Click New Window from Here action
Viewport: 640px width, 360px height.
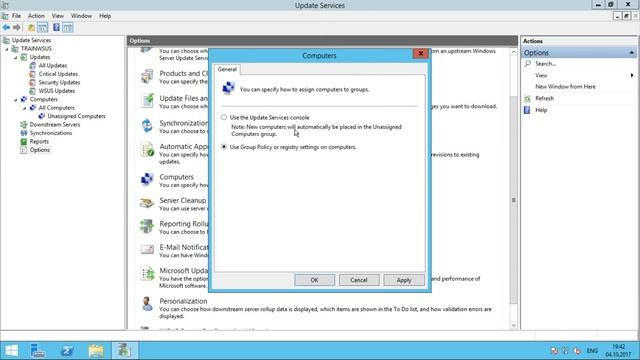tap(565, 87)
